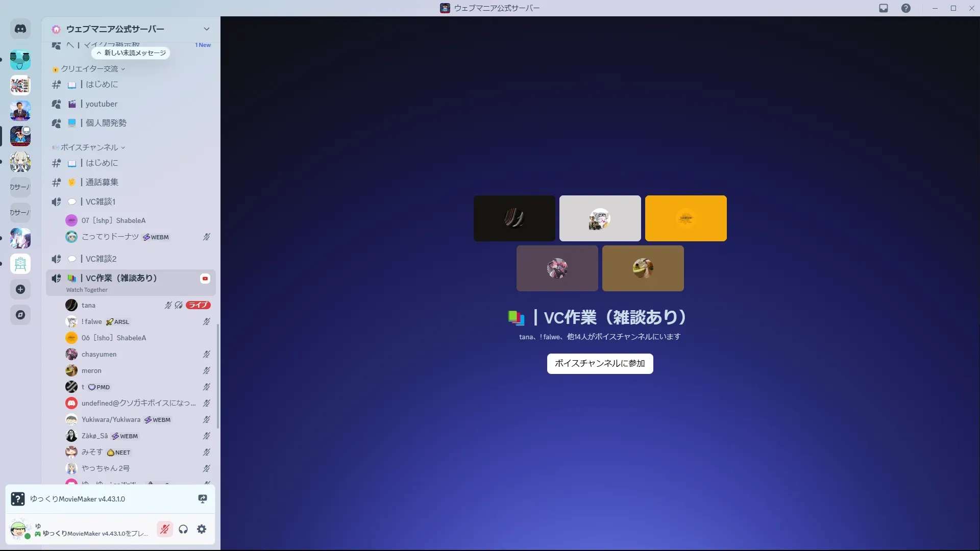The width and height of the screenshot is (980, 551).
Task: Toggle deafen with the headphones button
Action: point(183,529)
